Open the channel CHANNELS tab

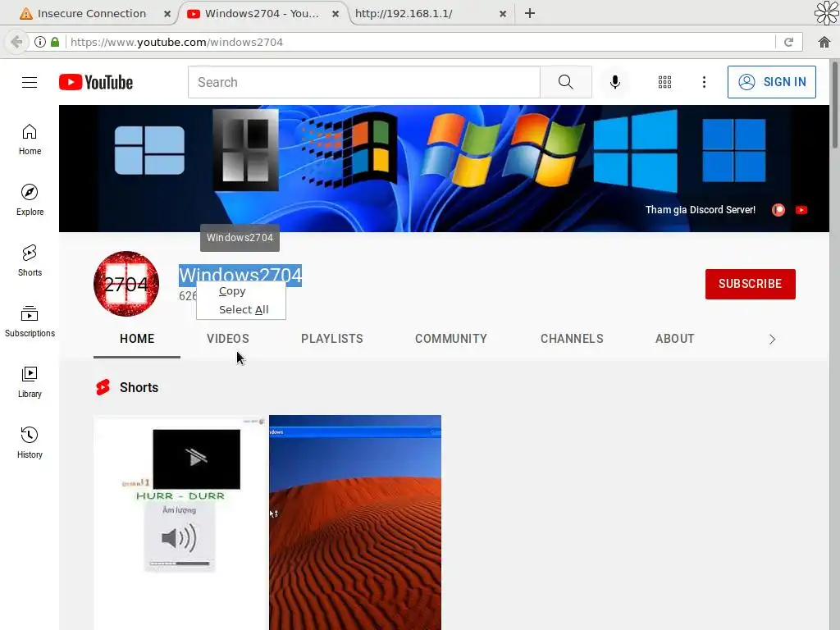pyautogui.click(x=572, y=339)
